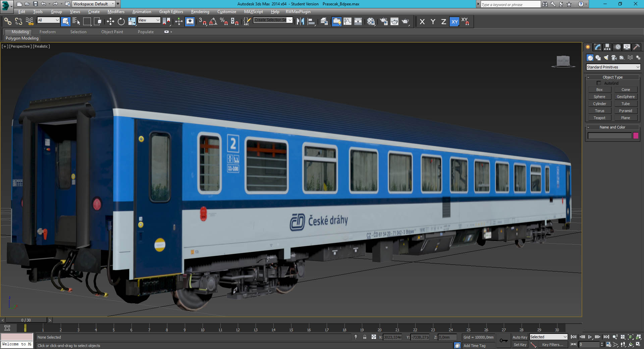Select the Select and Link tool
Viewport: 644px width, 349px height.
click(x=8, y=21)
